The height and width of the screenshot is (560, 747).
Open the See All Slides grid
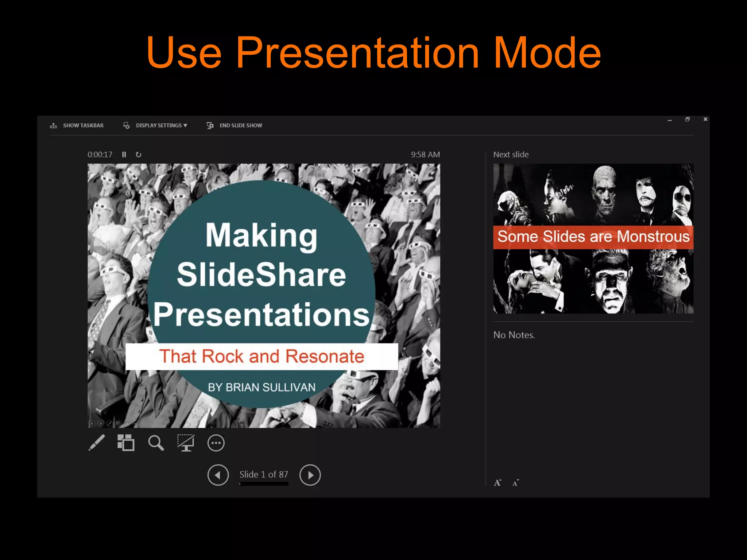coord(126,443)
